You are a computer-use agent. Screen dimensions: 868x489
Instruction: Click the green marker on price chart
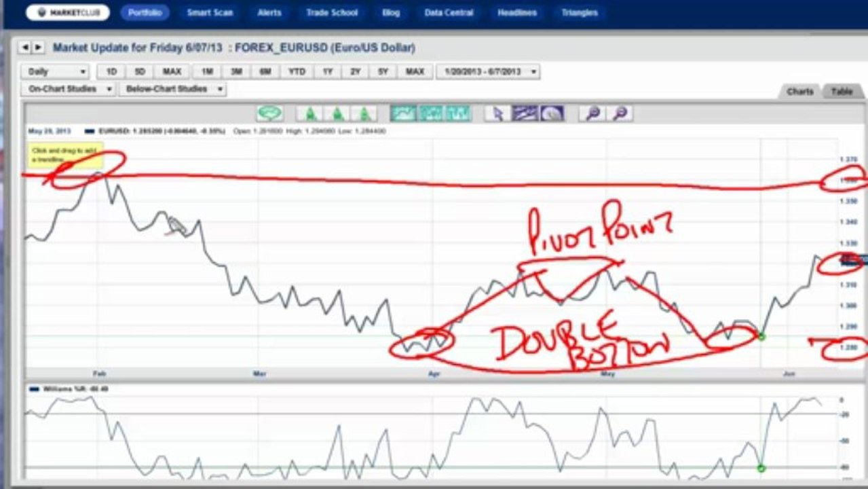tap(761, 337)
